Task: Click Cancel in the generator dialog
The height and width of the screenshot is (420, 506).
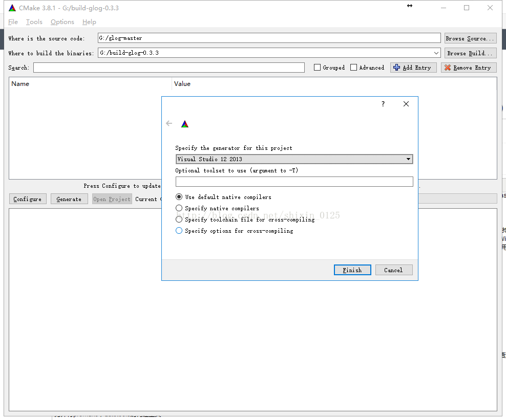Action: 394,270
